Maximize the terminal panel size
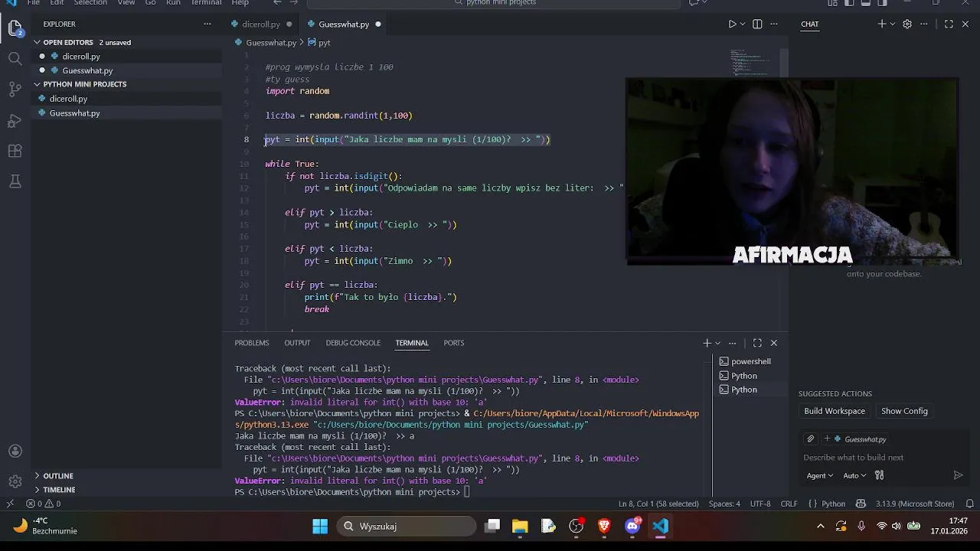The image size is (980, 551). [x=757, y=343]
